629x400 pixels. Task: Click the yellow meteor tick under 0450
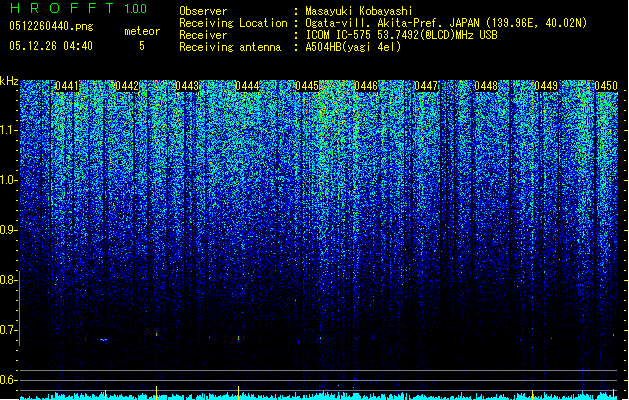613,392
